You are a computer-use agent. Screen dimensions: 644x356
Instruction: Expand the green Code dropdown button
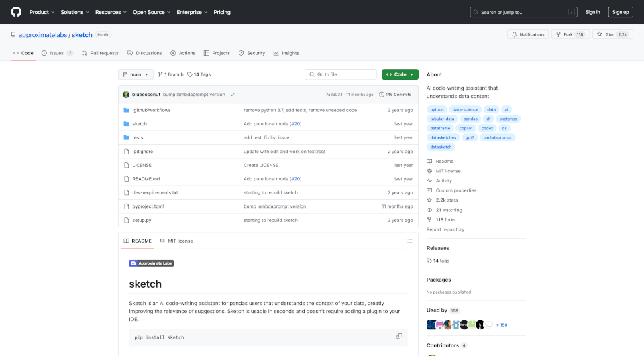400,74
